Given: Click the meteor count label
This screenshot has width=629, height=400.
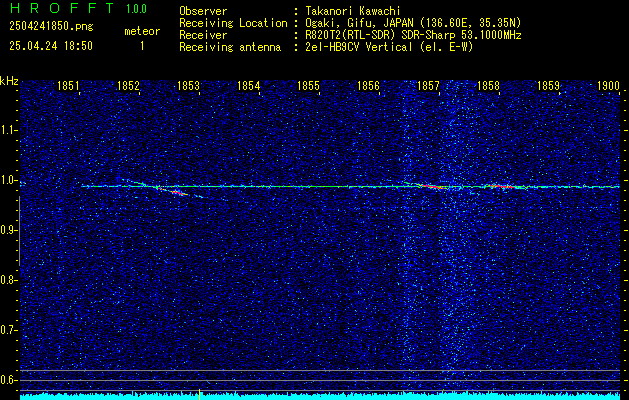Looking at the screenshot, I should [x=142, y=31].
